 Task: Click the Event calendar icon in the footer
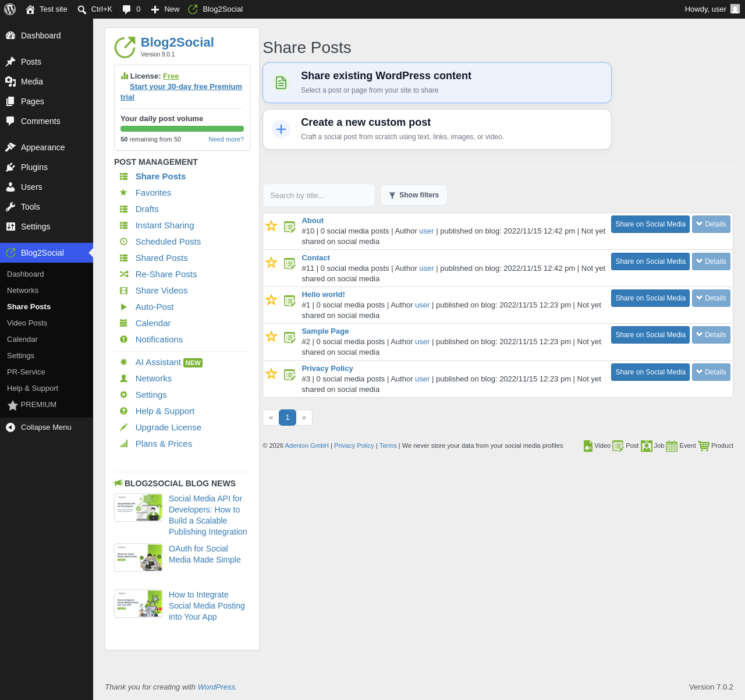click(x=672, y=446)
